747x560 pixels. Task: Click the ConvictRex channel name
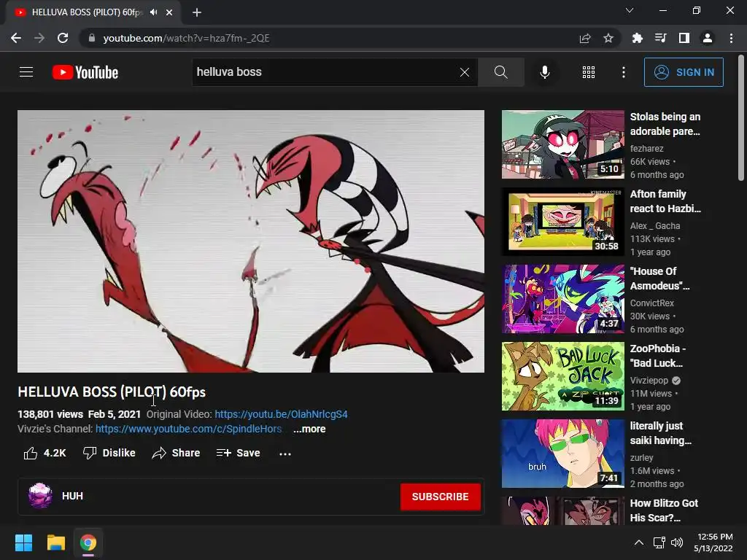coord(651,303)
